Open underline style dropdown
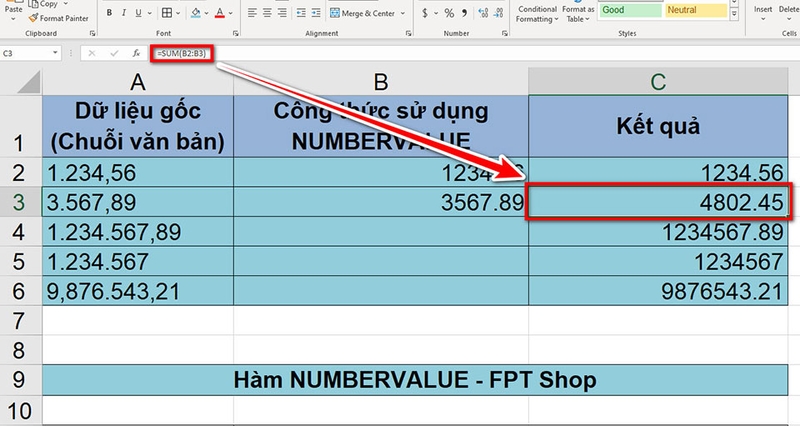 tap(147, 13)
